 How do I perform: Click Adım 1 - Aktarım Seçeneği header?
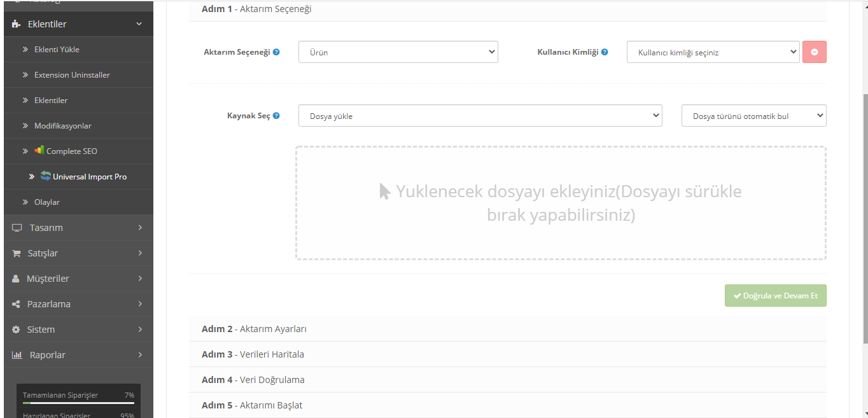click(508, 10)
